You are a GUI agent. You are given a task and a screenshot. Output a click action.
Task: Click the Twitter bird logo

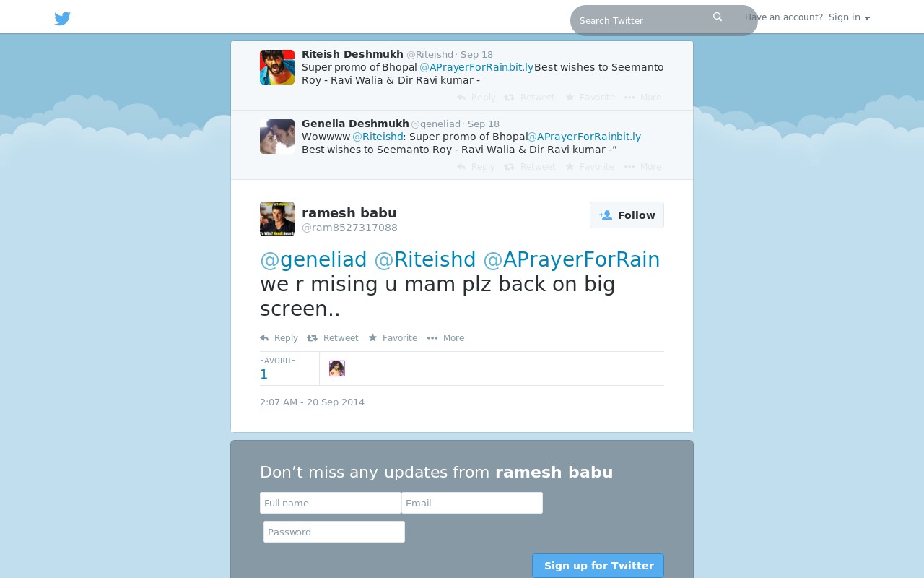(x=63, y=19)
